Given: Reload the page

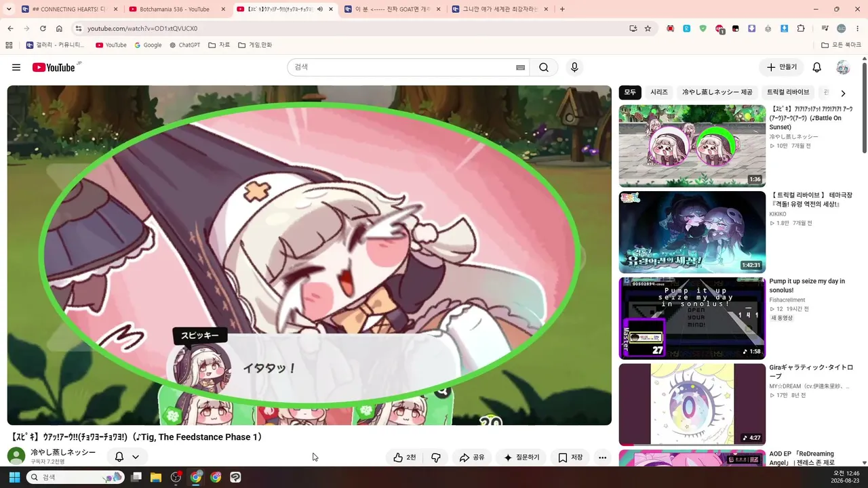Looking at the screenshot, I should coord(43,28).
